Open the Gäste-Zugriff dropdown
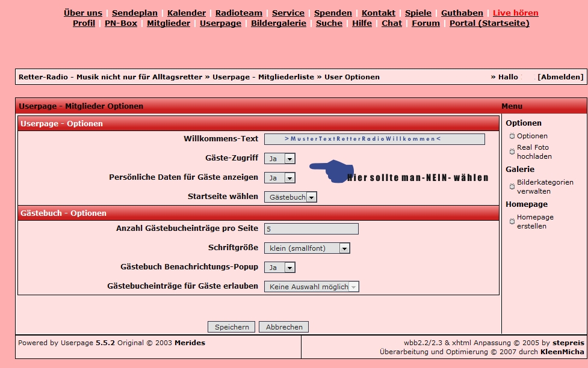The height and width of the screenshot is (368, 588). click(x=280, y=159)
